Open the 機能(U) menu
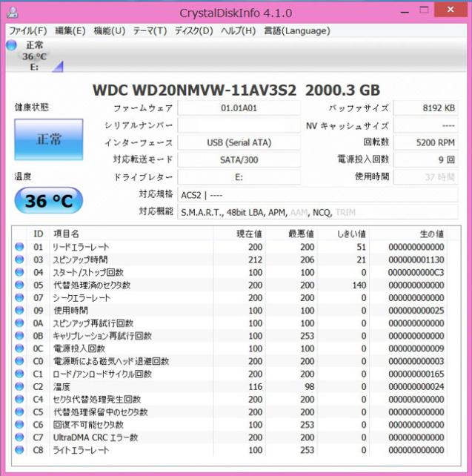472x476 pixels. pyautogui.click(x=110, y=30)
